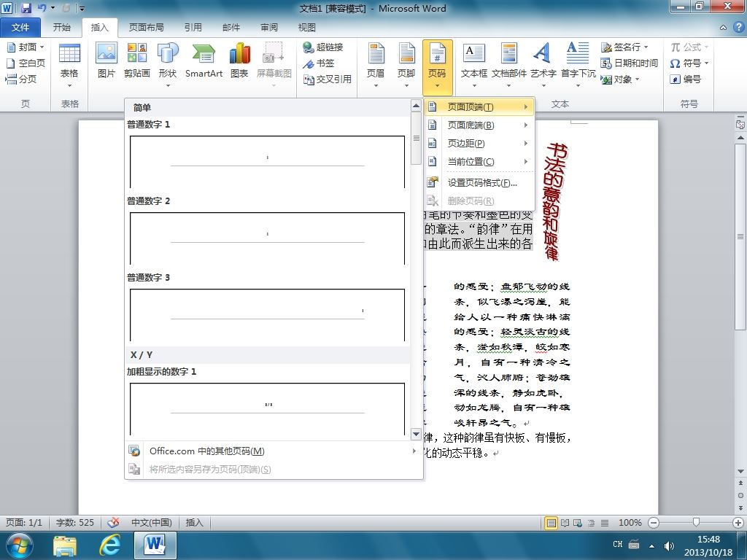Minimize the ribbon with the caret button

(x=723, y=28)
